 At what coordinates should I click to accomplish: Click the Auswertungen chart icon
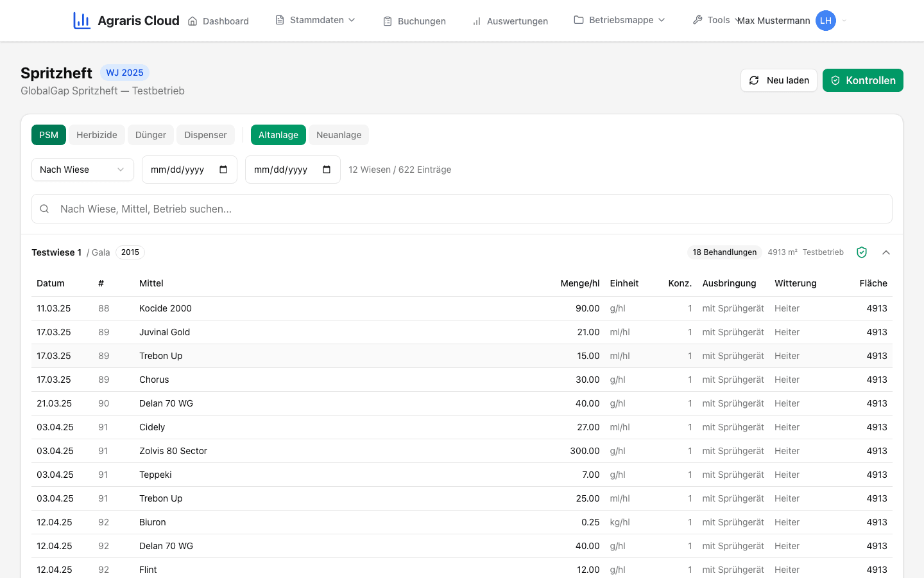tap(477, 21)
